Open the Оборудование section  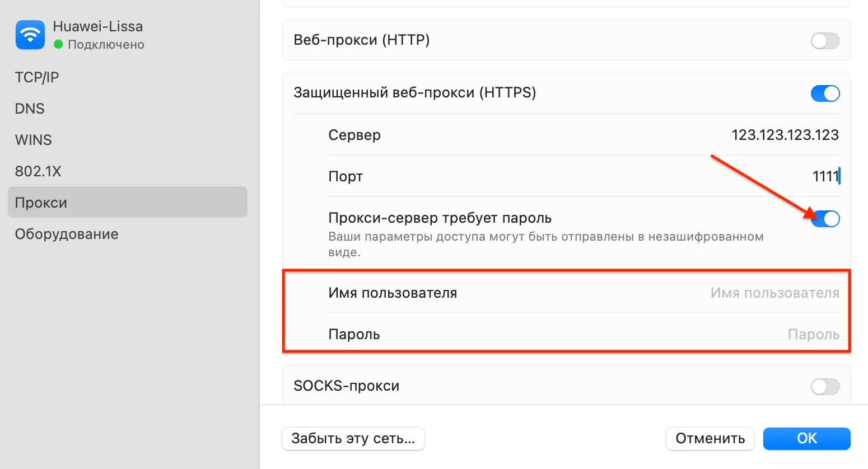(x=67, y=234)
